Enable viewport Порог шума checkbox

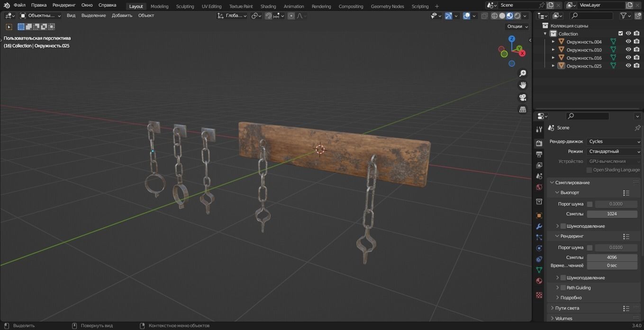coord(590,204)
